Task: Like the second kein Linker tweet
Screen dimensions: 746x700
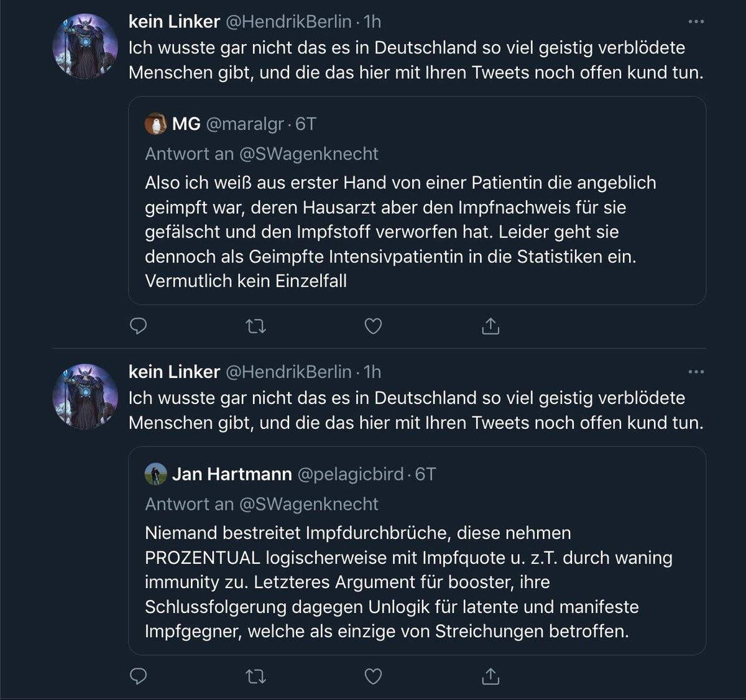Action: (x=373, y=676)
